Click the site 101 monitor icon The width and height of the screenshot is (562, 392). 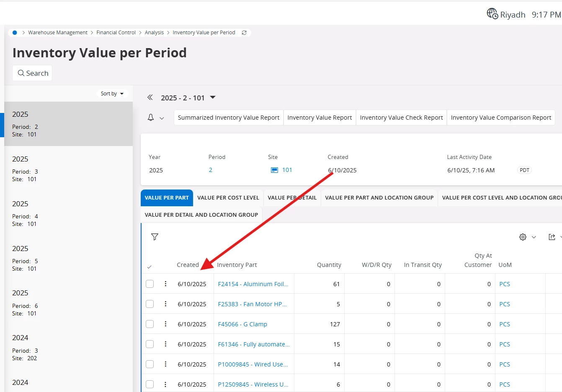pos(274,170)
